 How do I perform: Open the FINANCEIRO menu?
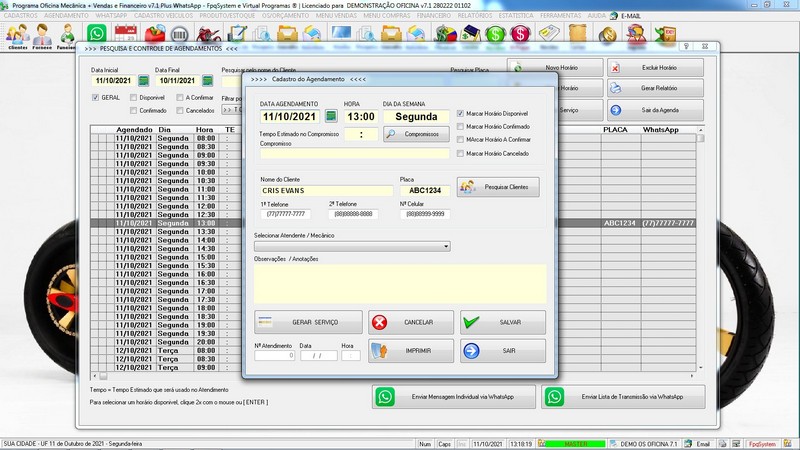(x=434, y=16)
